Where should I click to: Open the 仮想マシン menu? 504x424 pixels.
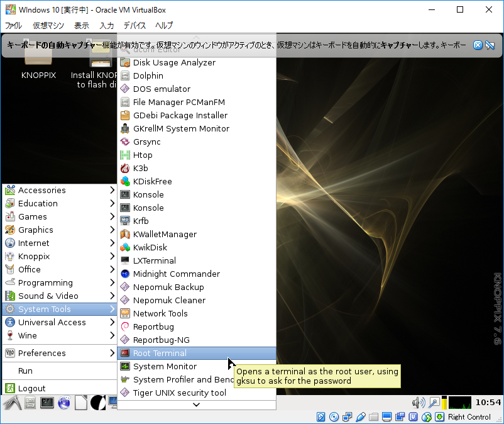coord(48,25)
